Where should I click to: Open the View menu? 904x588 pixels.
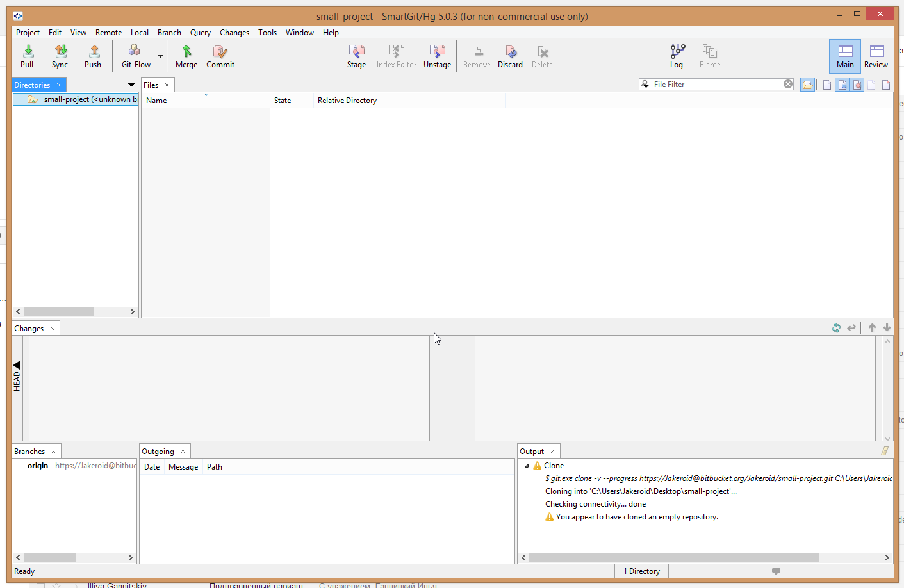coord(78,33)
